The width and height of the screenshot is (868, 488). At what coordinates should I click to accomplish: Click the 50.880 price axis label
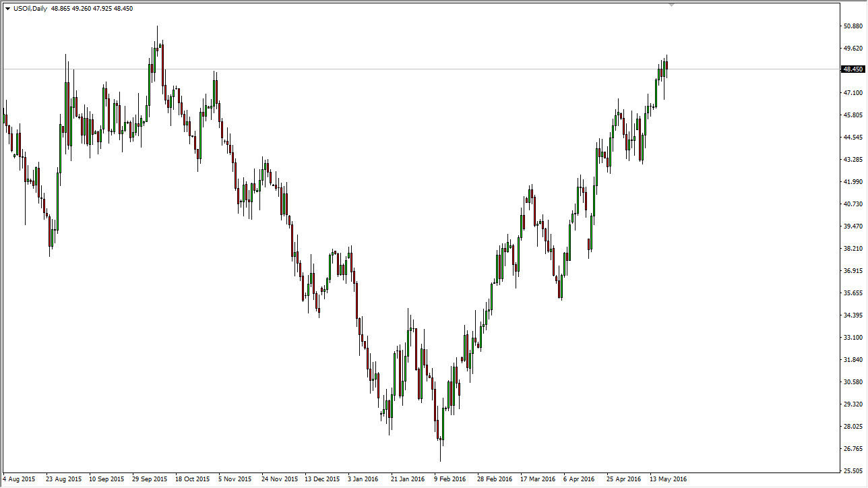[852, 26]
